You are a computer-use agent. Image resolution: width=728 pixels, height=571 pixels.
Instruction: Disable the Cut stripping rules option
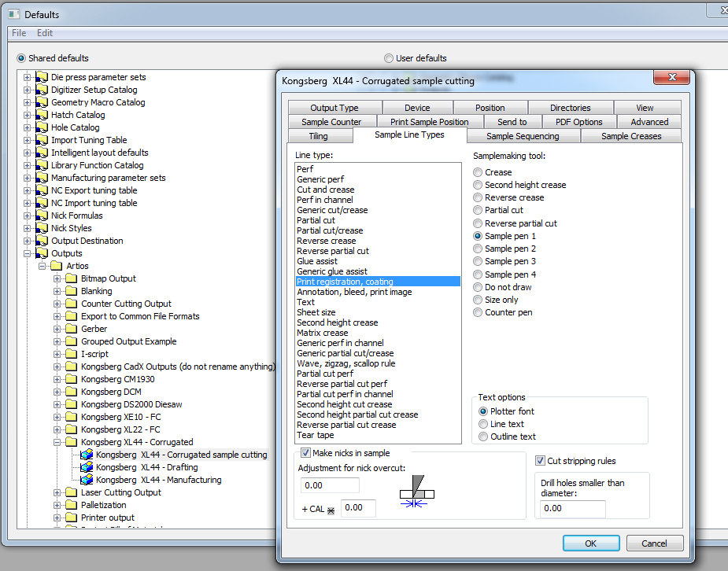539,461
